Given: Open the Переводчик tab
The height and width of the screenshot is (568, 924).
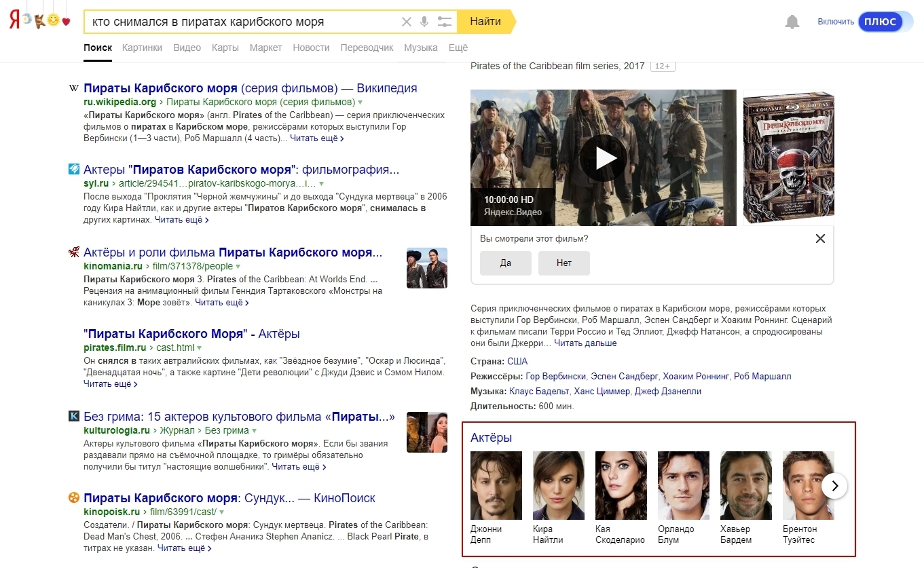Looking at the screenshot, I should click(367, 48).
